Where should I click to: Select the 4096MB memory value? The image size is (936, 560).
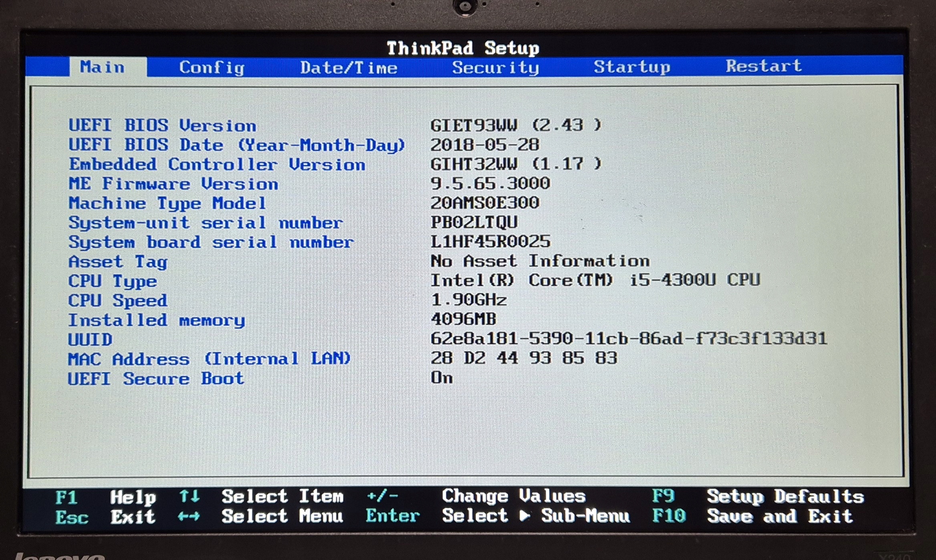click(x=464, y=319)
